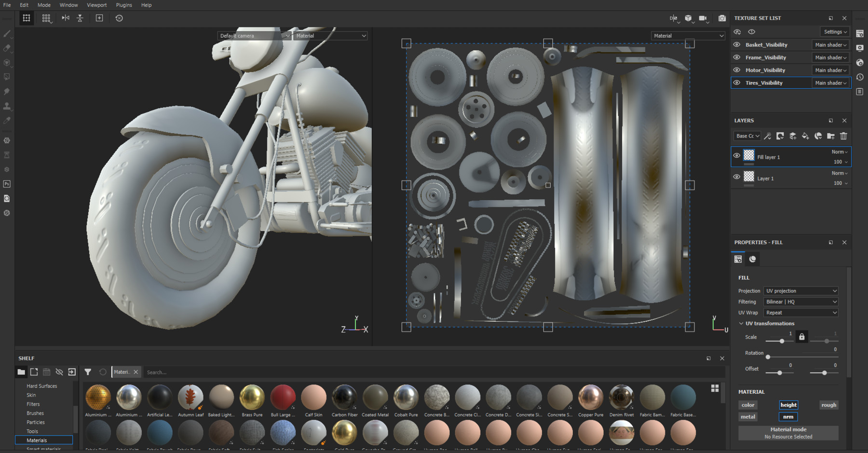Viewport: 868px width, 453px height.
Task: Open Main shader dropdown for Tires_Visibility
Action: pyautogui.click(x=830, y=82)
